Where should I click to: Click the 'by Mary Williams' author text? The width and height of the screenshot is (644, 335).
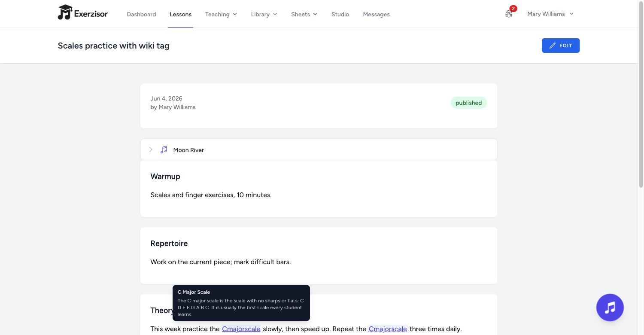(x=173, y=107)
